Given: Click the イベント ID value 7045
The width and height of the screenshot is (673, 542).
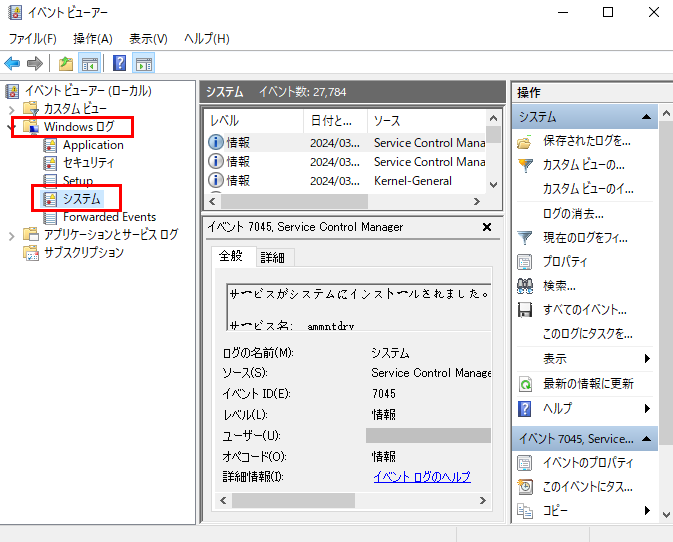Looking at the screenshot, I should point(384,394).
